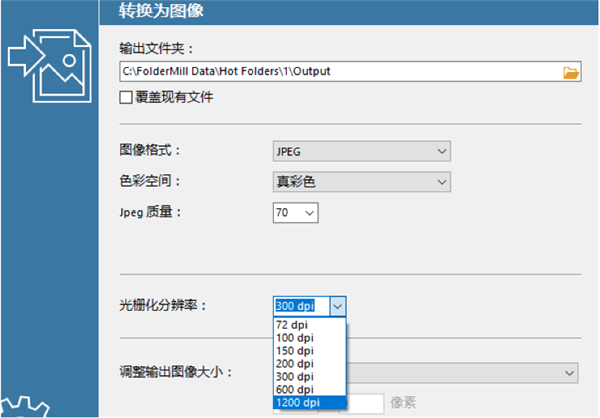Click the convert-to-image icon in sidebar
Screen dimensions: 600x418
click(x=50, y=66)
